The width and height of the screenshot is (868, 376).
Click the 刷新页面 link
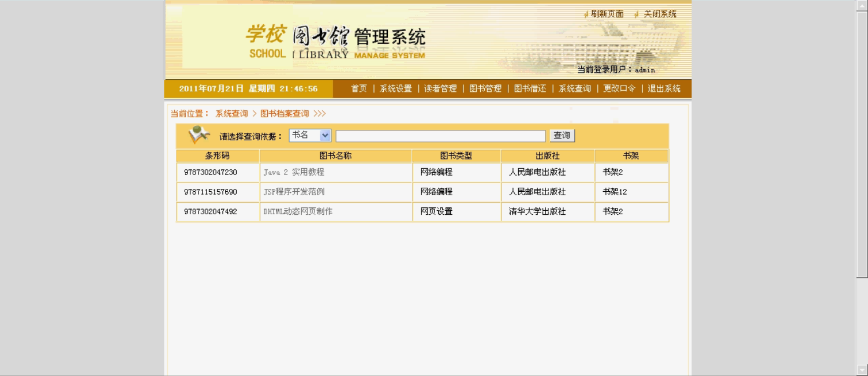607,14
